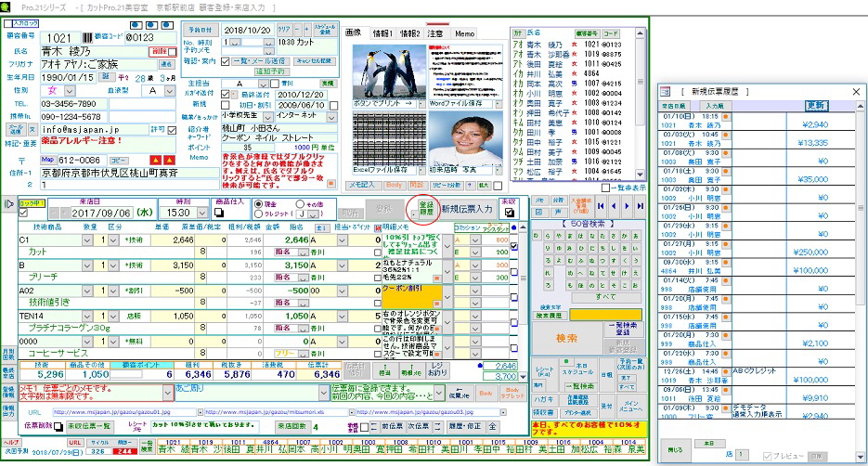Click the 伝票削除 delete icon
The image size is (868, 466).
pyautogui.click(x=58, y=426)
